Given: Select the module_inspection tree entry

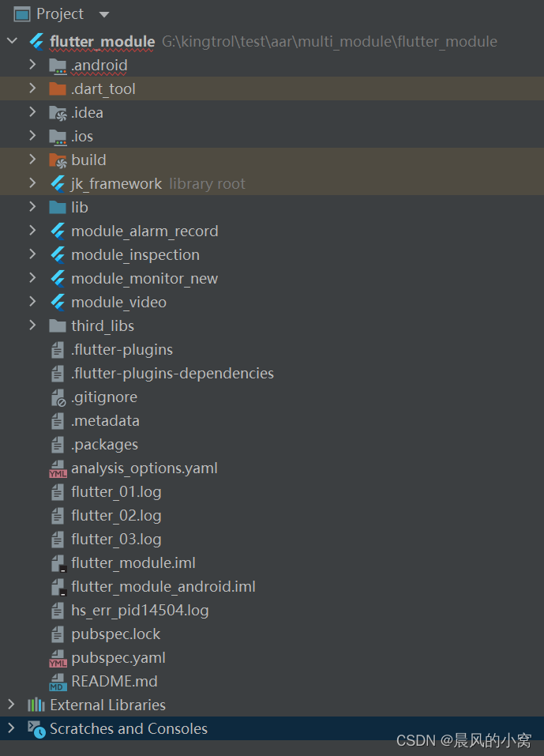Looking at the screenshot, I should 272,254.
